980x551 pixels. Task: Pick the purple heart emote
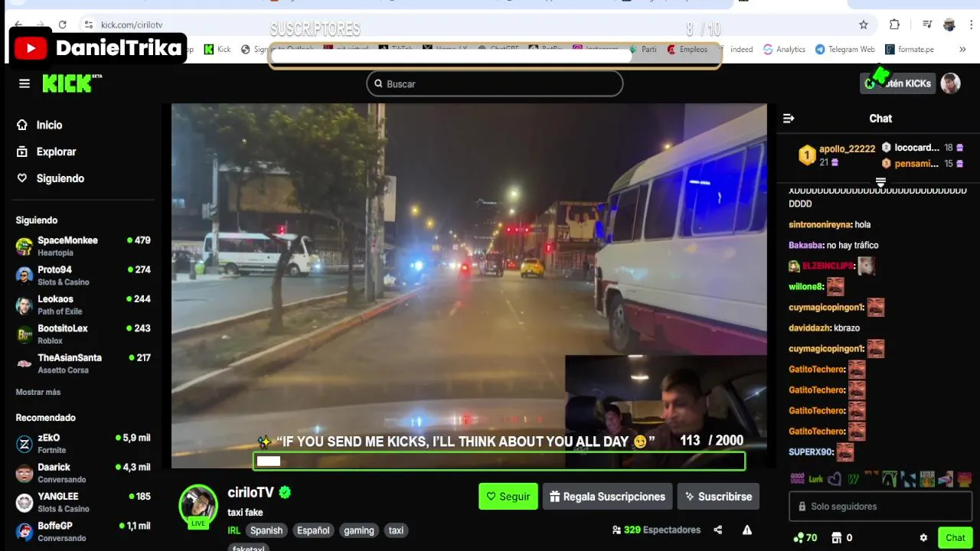coord(834,479)
